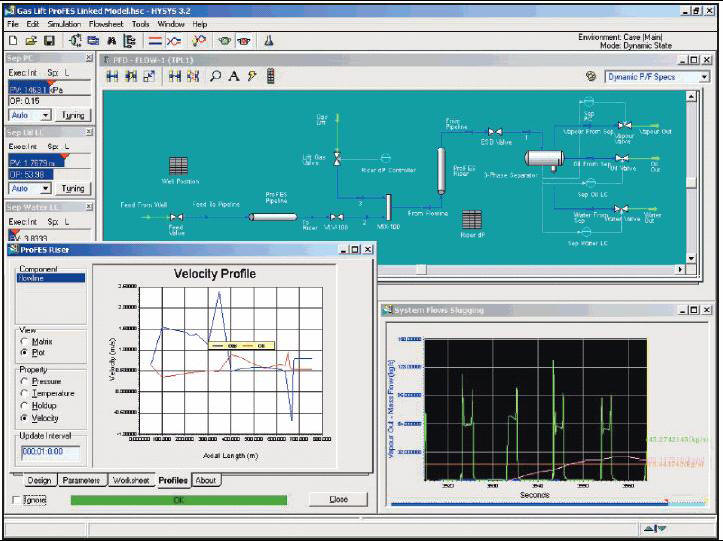The width and height of the screenshot is (723, 541).
Task: Open the Object Palette icon in PFD toolbar
Action: [271, 77]
